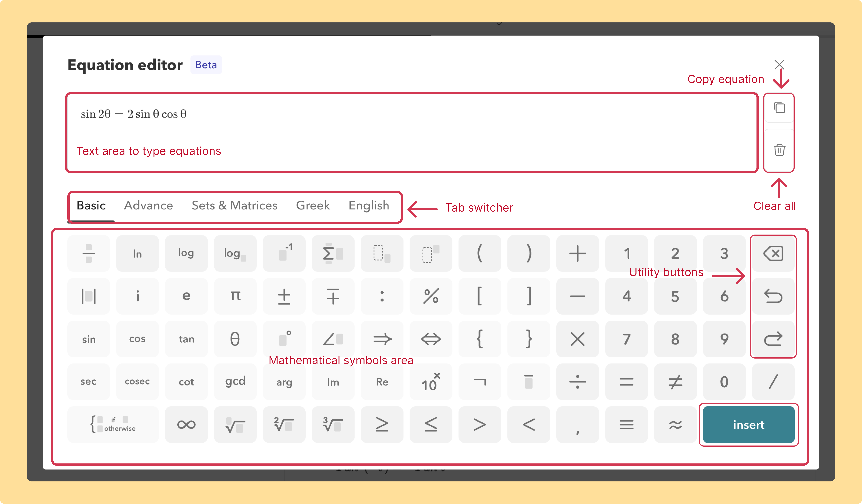862x504 pixels.
Task: Insert the plus-minus symbol
Action: coord(284,296)
